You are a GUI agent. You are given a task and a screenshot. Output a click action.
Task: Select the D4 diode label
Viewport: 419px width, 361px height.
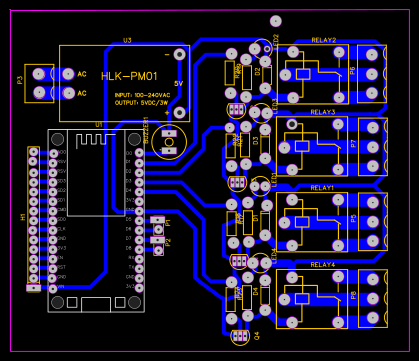click(256, 292)
